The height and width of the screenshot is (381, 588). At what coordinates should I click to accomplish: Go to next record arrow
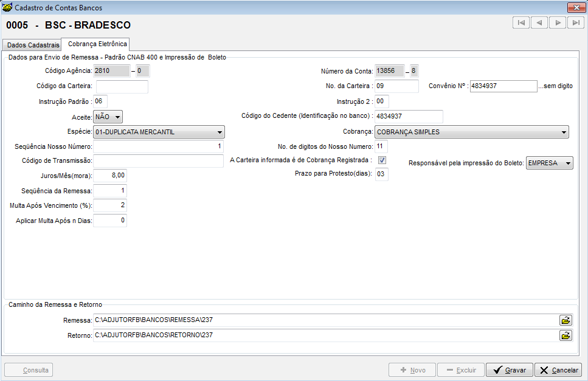[558, 23]
